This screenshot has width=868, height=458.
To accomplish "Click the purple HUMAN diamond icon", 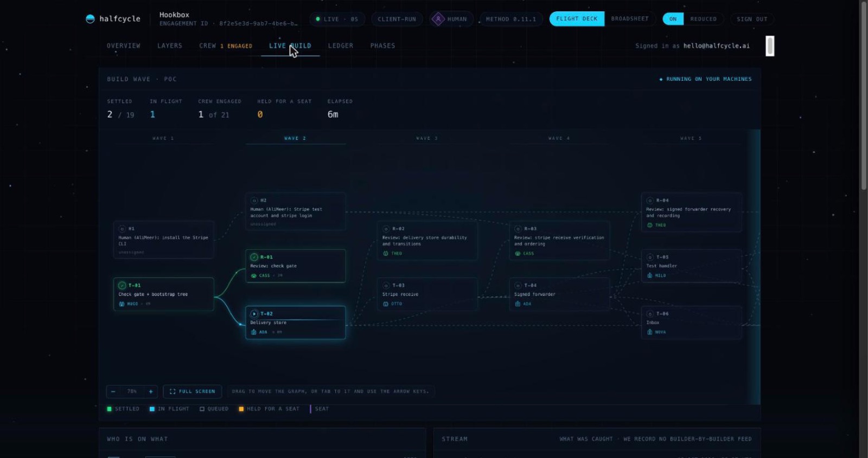I will pos(438,19).
